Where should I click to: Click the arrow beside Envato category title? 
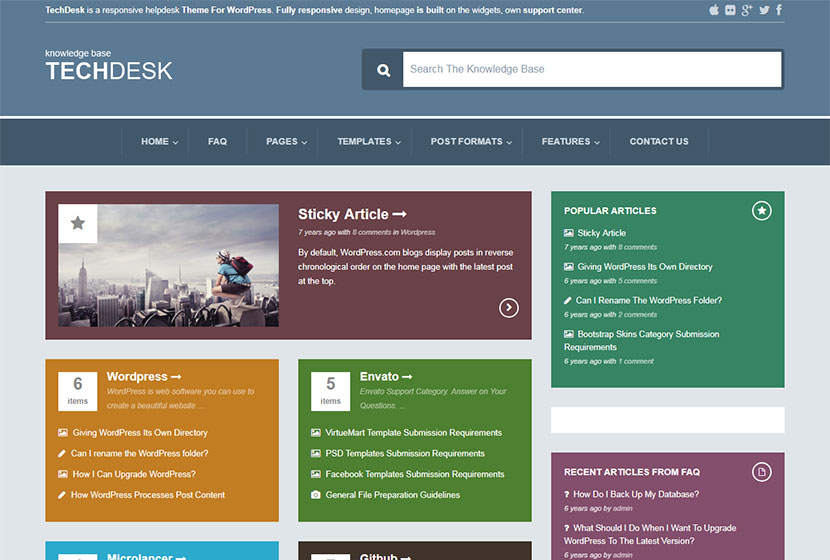(407, 377)
